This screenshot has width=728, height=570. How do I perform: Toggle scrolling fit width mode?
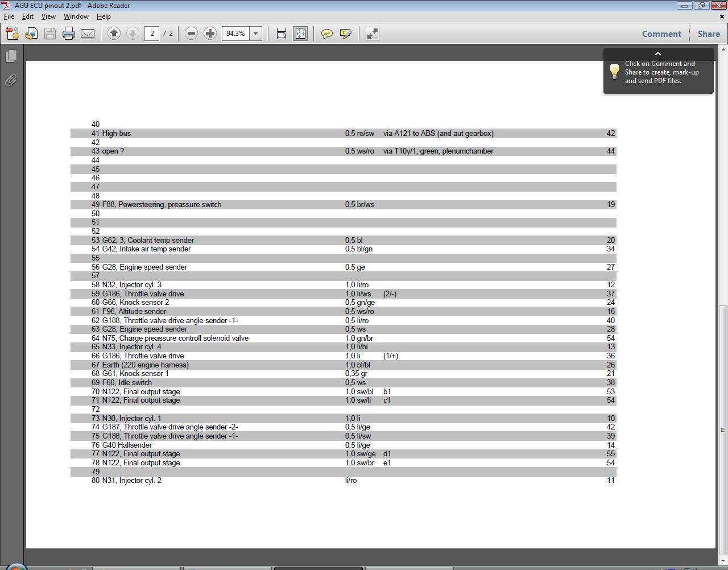tap(282, 34)
